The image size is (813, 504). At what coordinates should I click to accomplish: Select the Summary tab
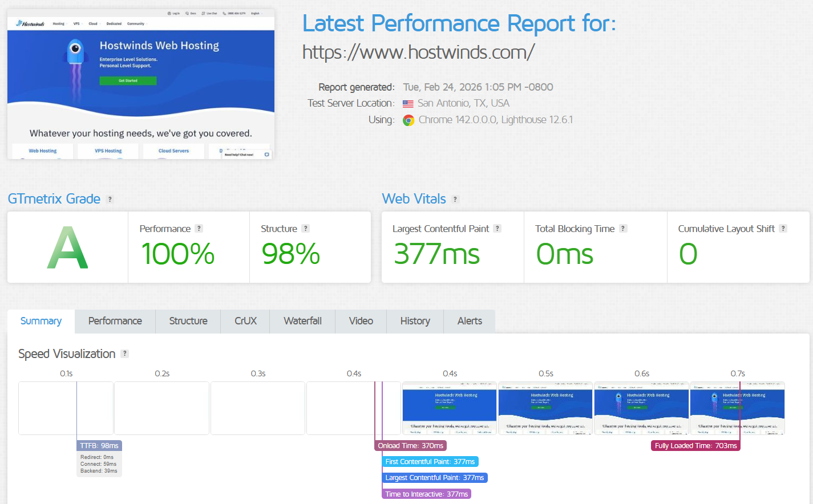(x=41, y=321)
